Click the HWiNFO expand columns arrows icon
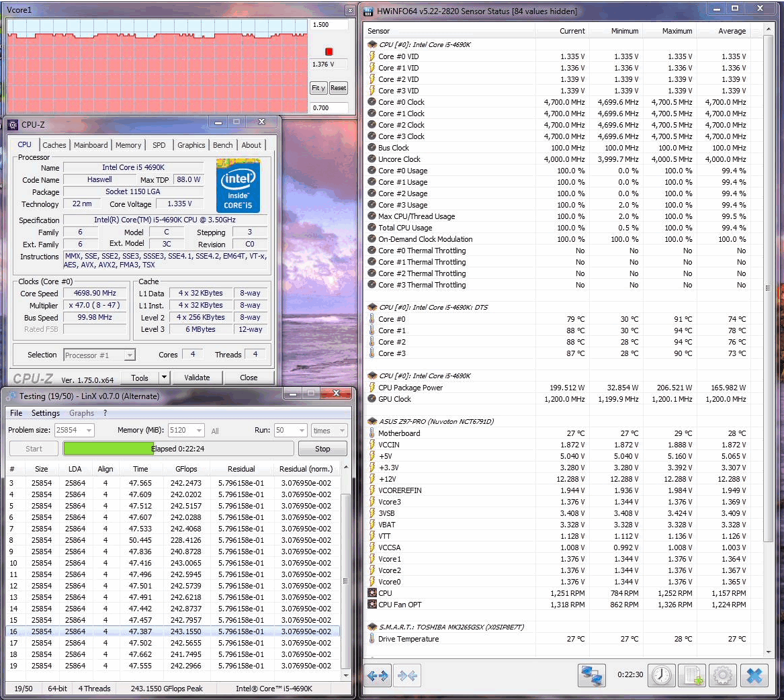This screenshot has height=700, width=784. pyautogui.click(x=378, y=676)
